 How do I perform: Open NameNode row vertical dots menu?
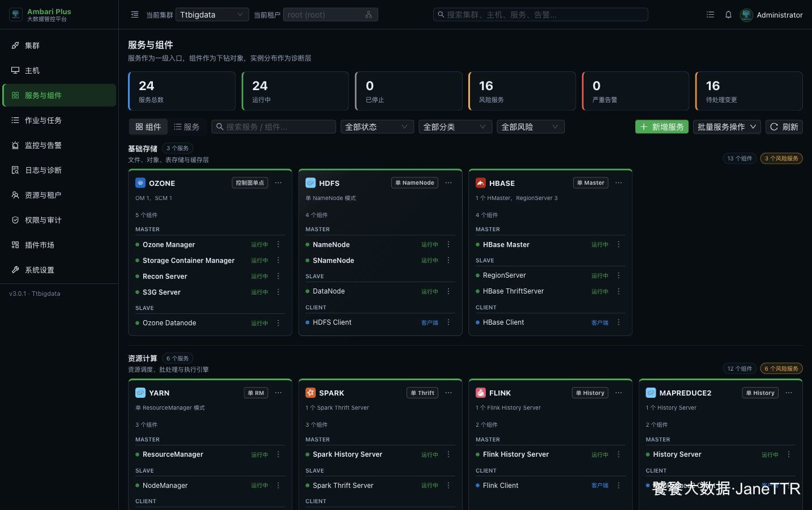point(448,244)
